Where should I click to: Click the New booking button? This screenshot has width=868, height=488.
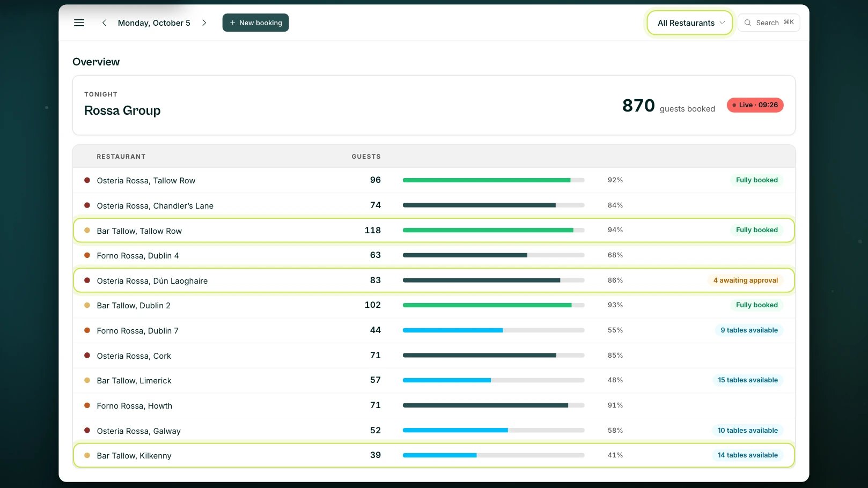[x=255, y=23]
